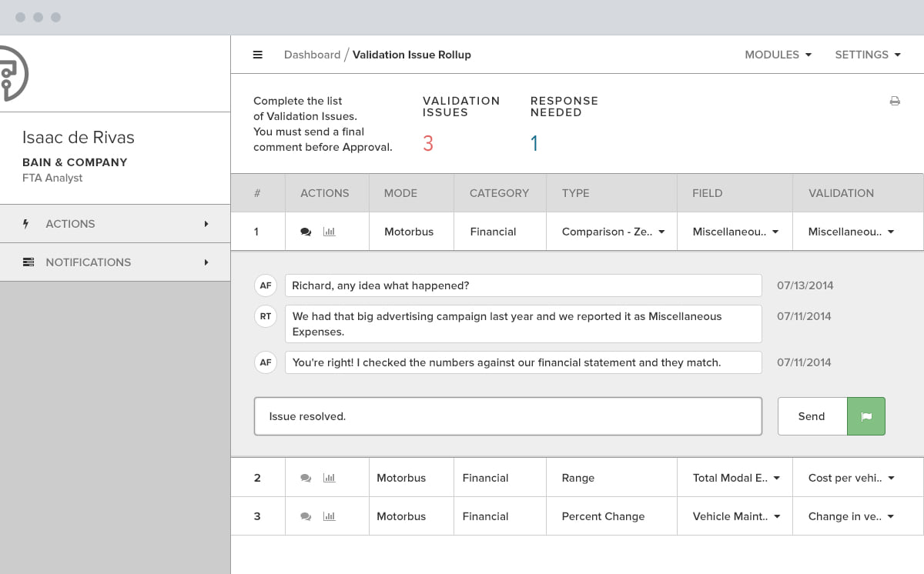Open the Change in ve.. validation dropdown
This screenshot has height=574, width=924.
(851, 516)
